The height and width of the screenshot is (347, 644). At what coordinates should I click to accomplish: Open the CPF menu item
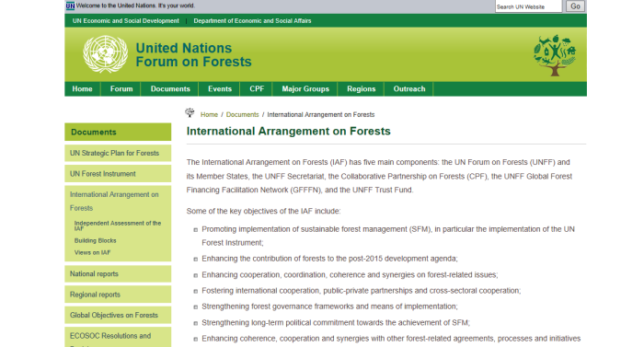tap(257, 88)
